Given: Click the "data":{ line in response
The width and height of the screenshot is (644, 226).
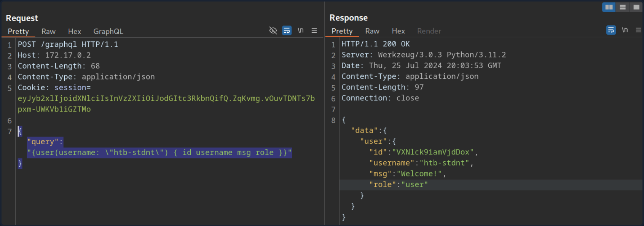Looking at the screenshot, I should pyautogui.click(x=369, y=131).
